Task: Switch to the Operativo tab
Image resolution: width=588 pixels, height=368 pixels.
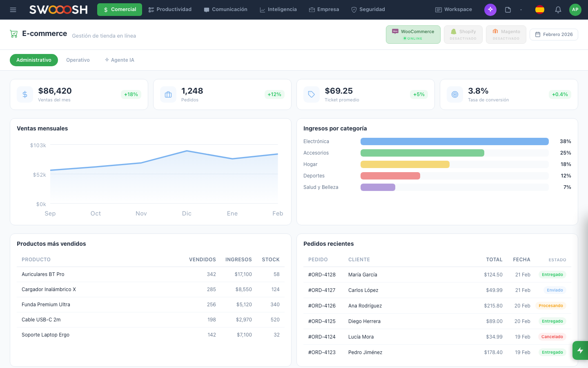Action: tap(78, 60)
